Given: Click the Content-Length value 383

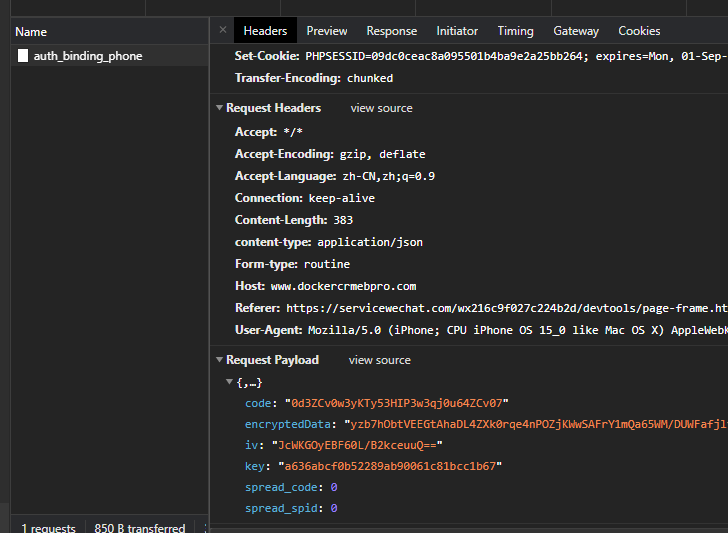Looking at the screenshot, I should 343,220.
